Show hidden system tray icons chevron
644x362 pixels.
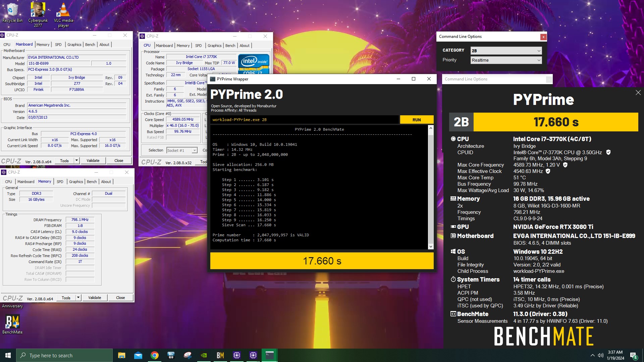[x=592, y=355]
